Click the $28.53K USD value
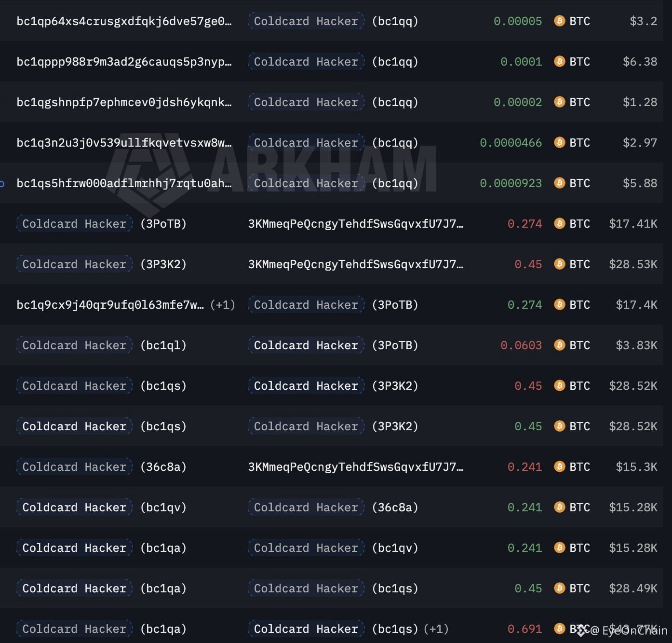Image resolution: width=672 pixels, height=643 pixels. (633, 264)
